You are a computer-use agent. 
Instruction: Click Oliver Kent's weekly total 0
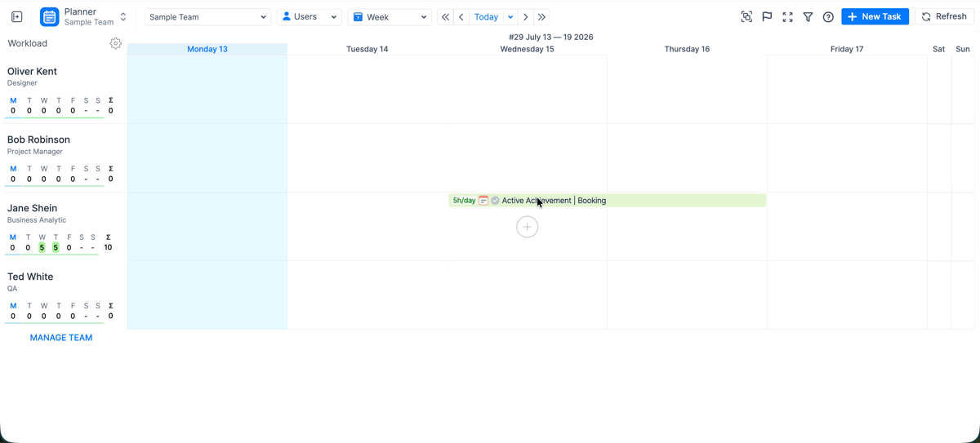[110, 110]
